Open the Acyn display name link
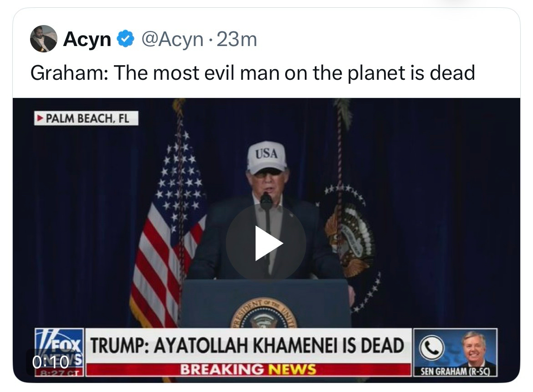The height and width of the screenshot is (392, 533). click(87, 40)
